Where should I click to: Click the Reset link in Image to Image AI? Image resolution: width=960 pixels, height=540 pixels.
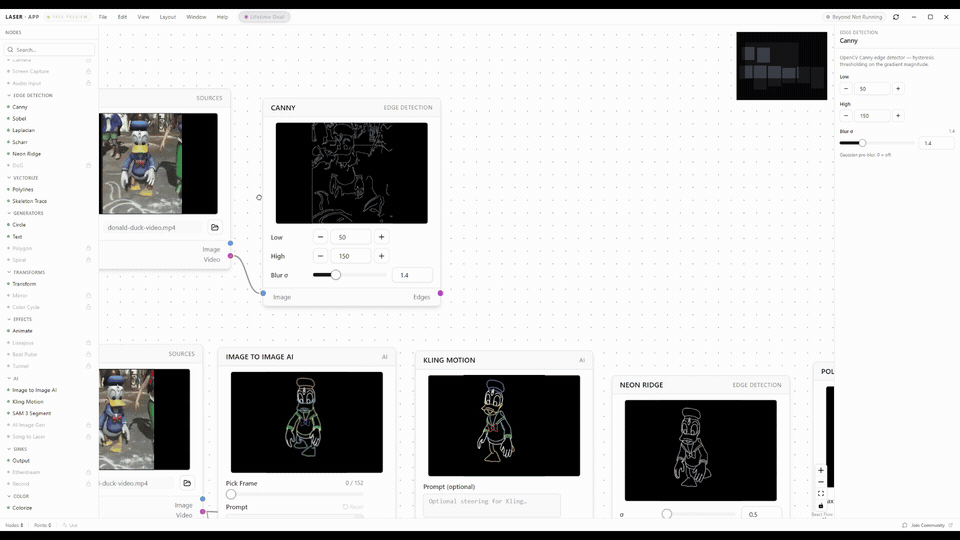353,507
